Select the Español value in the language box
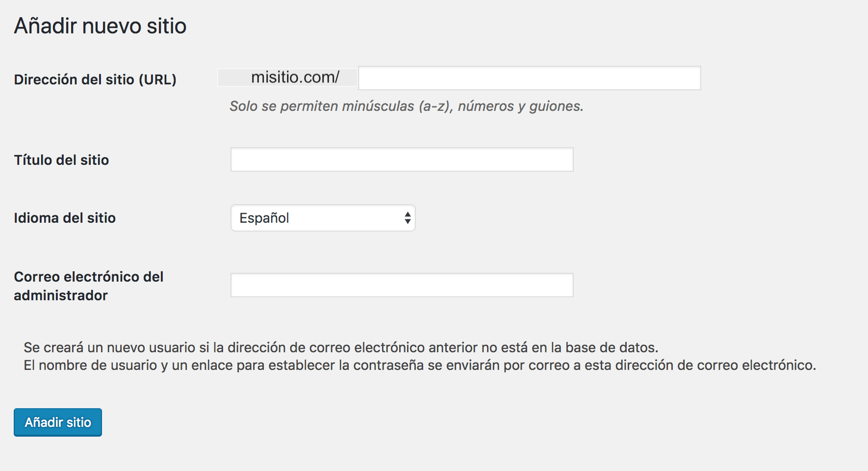The height and width of the screenshot is (471, 868). pyautogui.click(x=264, y=218)
